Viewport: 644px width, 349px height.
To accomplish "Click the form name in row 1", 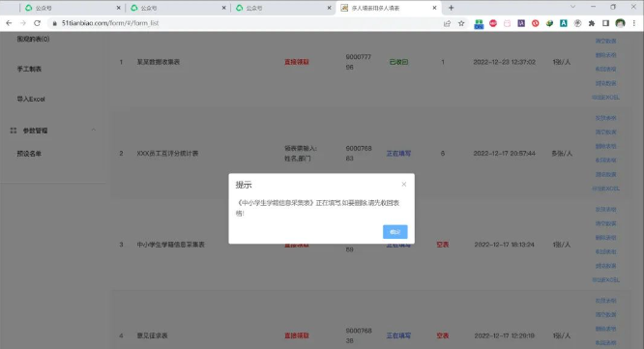I will 159,62.
